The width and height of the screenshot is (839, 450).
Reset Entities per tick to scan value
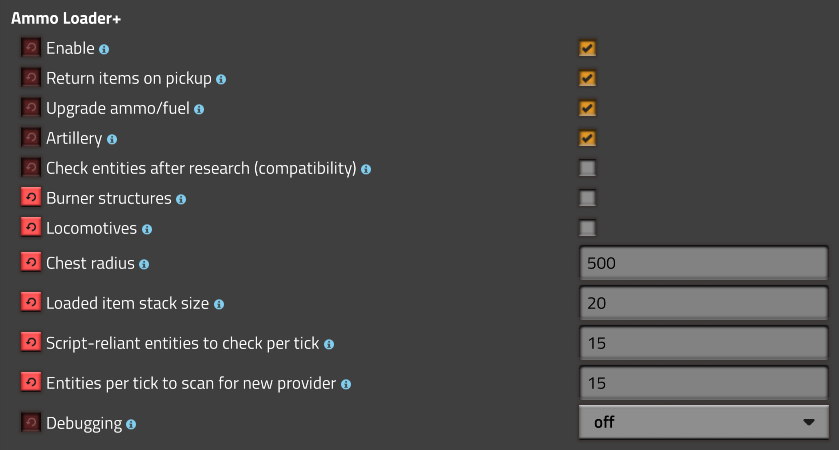coord(31,383)
